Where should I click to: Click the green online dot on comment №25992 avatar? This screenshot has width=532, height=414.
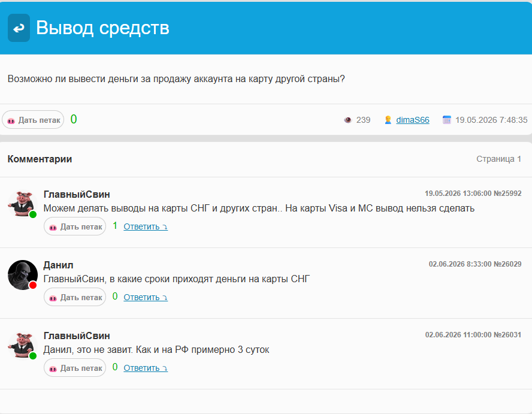click(x=33, y=214)
